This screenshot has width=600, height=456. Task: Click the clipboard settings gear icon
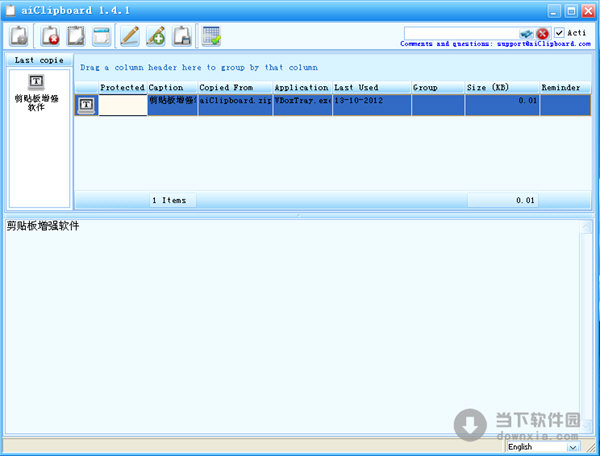click(19, 36)
